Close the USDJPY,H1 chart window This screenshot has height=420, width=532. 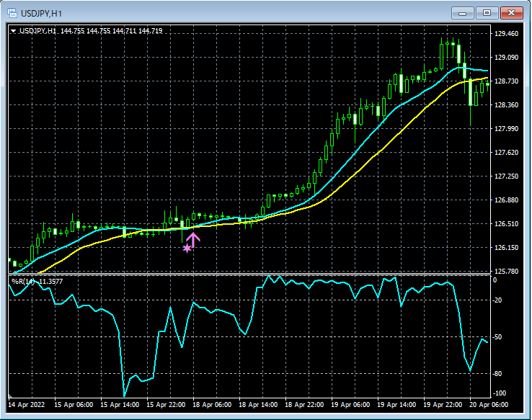511,13
